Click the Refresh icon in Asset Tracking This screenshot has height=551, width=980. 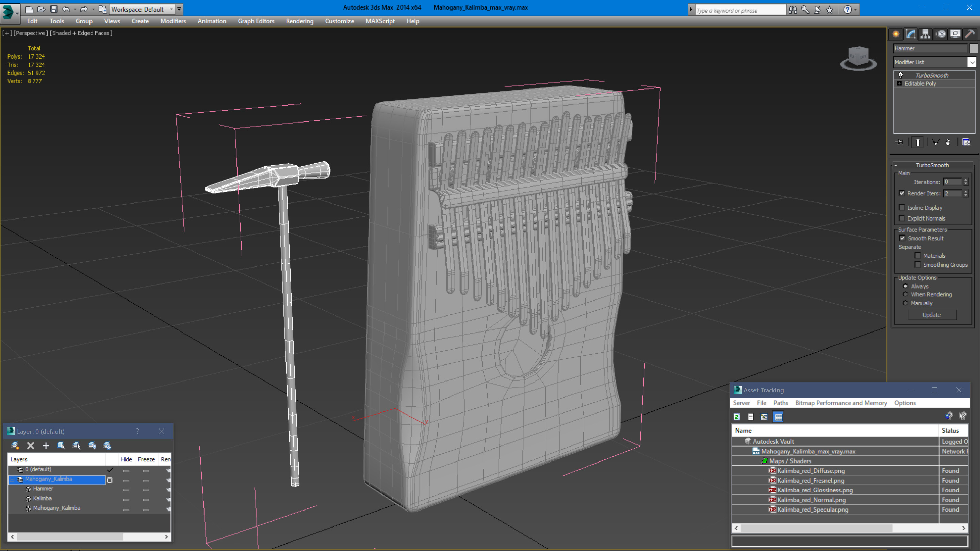tap(737, 417)
